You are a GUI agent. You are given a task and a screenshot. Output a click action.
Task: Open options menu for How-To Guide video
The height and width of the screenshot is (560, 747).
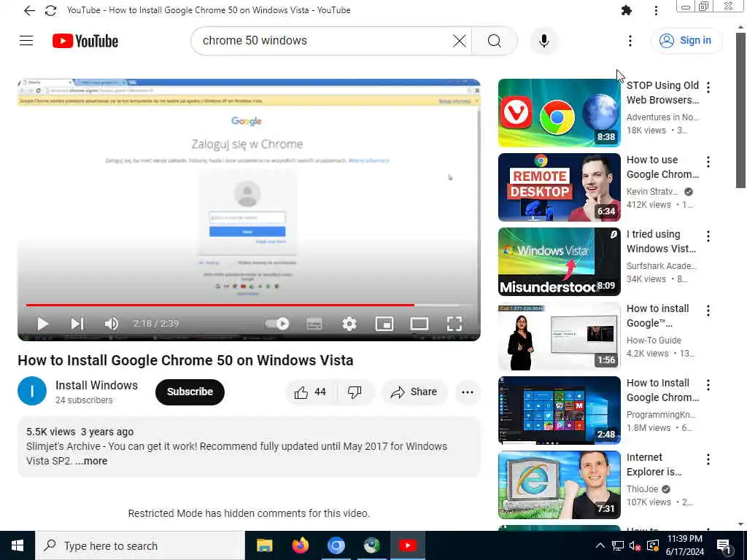[x=708, y=311]
